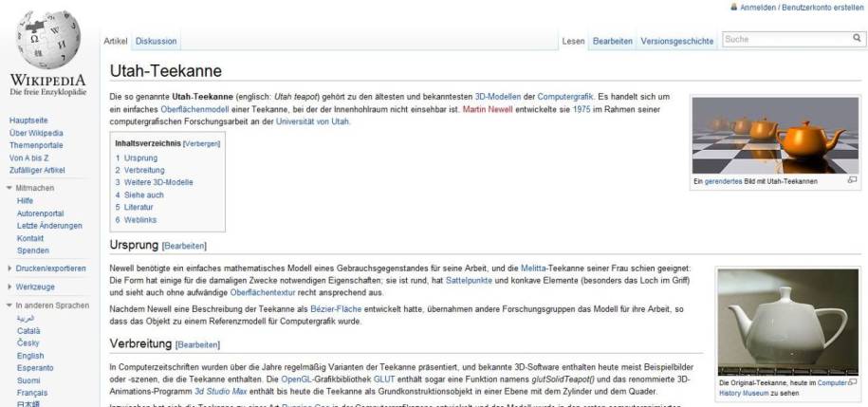The image size is (868, 407).
Task: Edit the Verbreitung section via Bearbeiten
Action: pyautogui.click(x=197, y=345)
